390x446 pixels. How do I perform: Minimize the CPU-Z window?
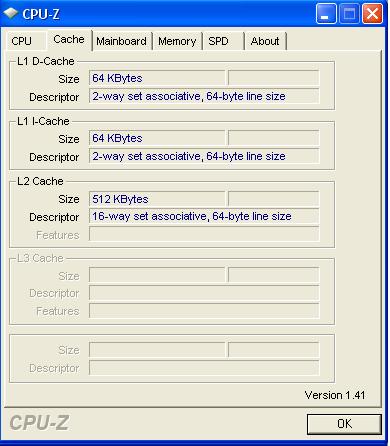click(x=326, y=14)
